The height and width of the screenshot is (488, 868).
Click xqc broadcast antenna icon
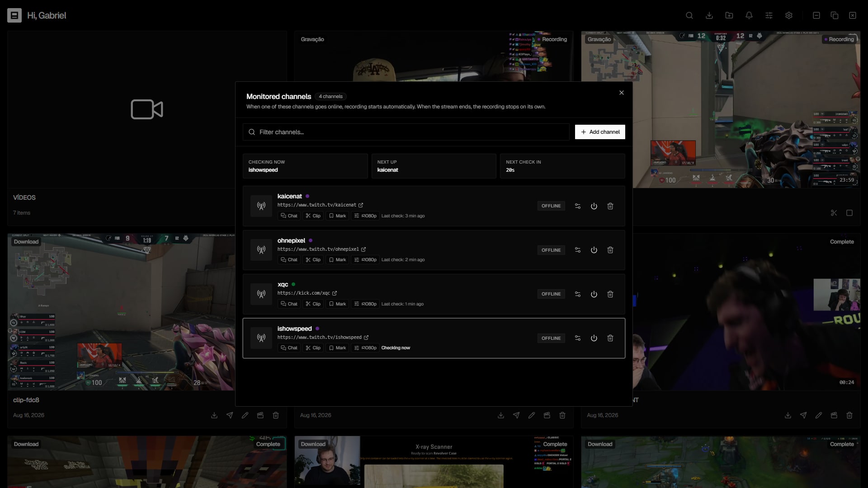(261, 294)
